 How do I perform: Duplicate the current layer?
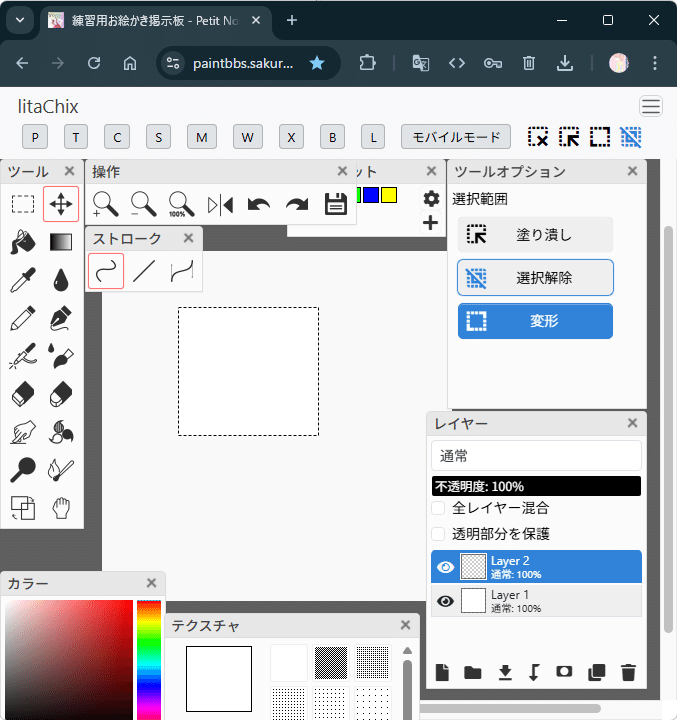[x=597, y=673]
